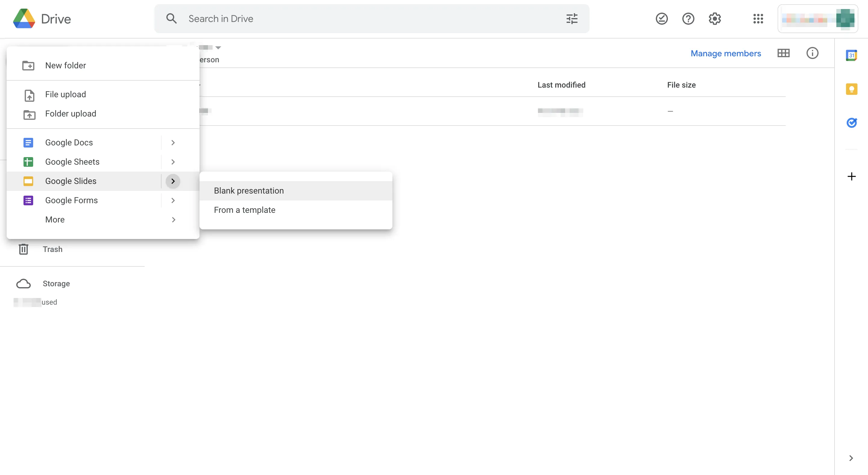Open the offline ready status icon
This screenshot has height=475, width=868.
(662, 19)
